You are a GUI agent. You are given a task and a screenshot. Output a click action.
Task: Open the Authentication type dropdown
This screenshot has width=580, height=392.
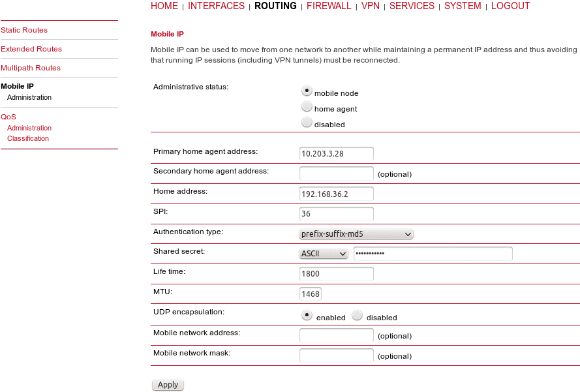point(356,234)
